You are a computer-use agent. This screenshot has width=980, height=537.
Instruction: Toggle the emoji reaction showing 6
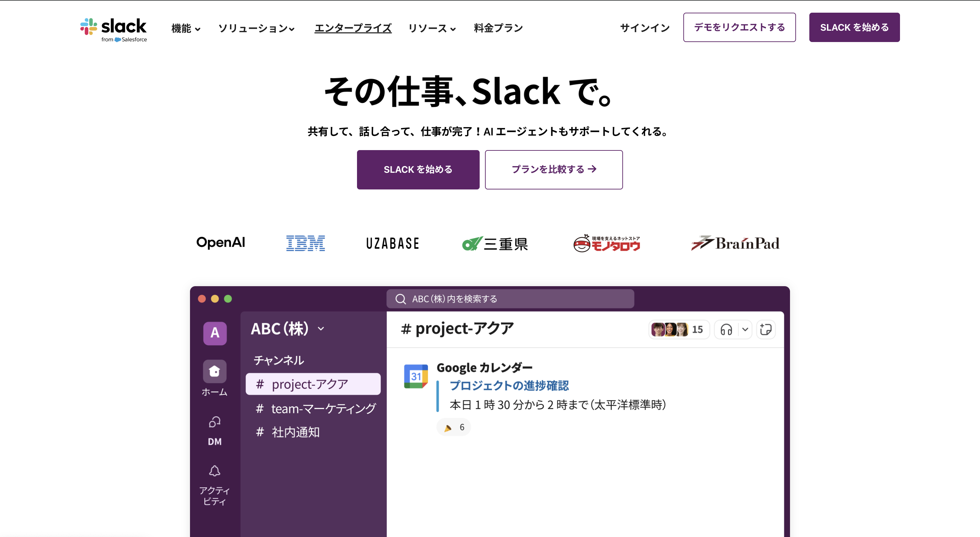(x=453, y=427)
